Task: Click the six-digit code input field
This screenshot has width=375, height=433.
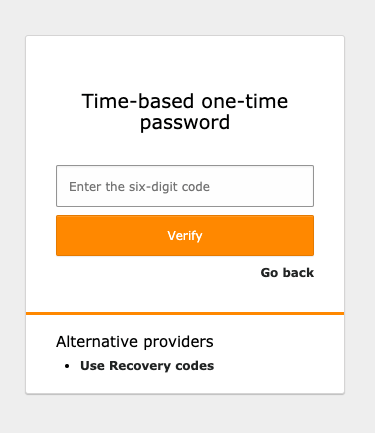Action: 185,186
